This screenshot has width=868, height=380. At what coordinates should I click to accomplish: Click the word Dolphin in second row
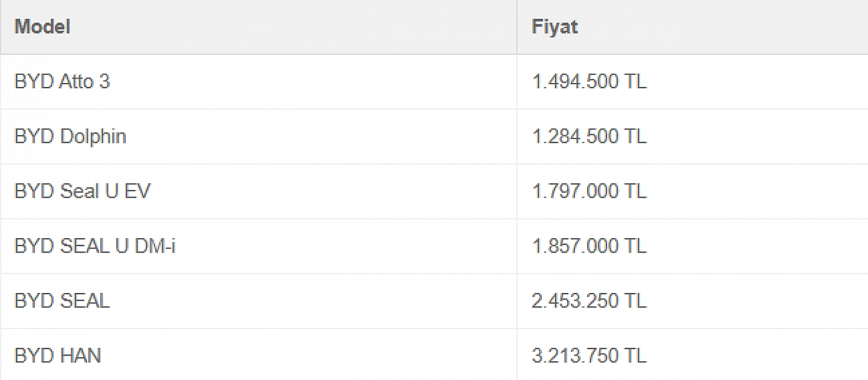(x=93, y=138)
